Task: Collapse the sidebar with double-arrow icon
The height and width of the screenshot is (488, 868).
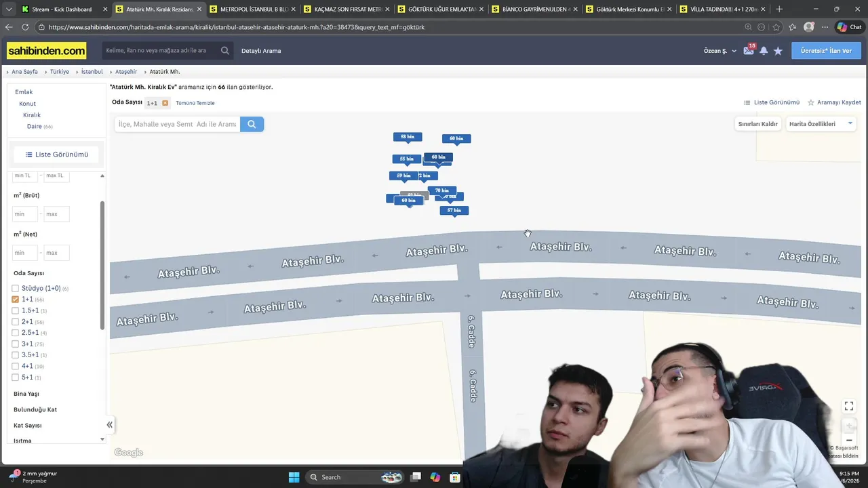Action: coord(109,425)
